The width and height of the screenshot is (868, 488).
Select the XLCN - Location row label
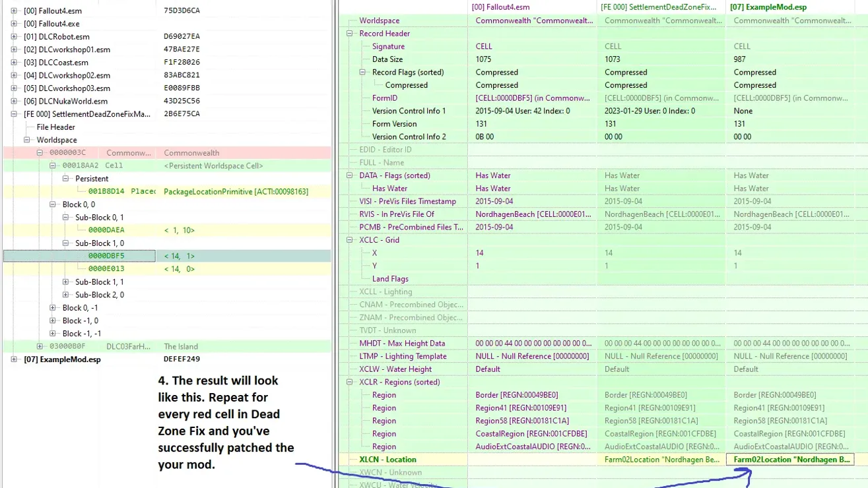[x=387, y=460]
